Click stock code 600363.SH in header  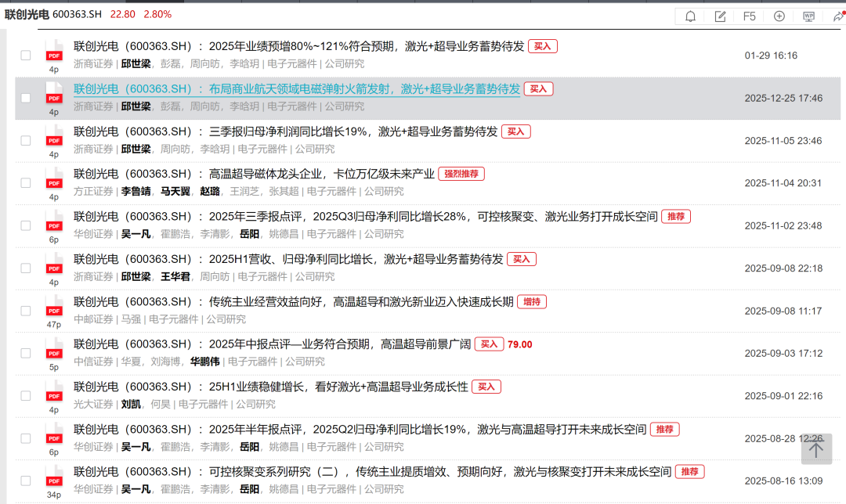click(77, 15)
